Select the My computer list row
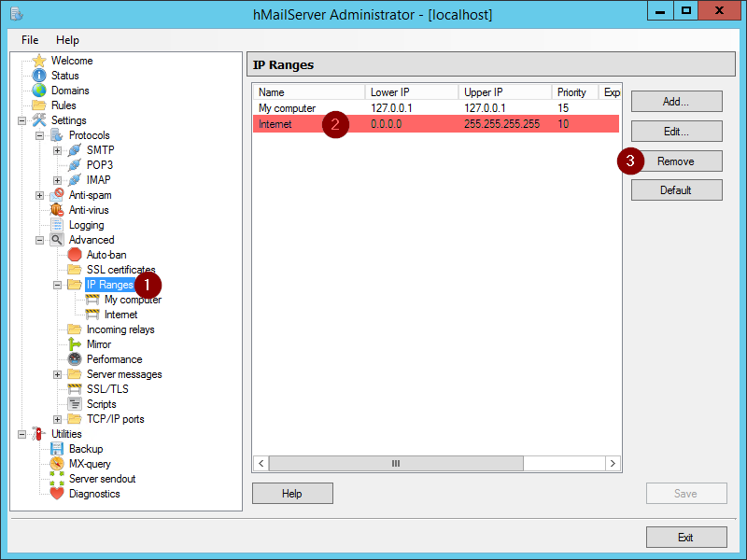This screenshot has height=560, width=747. 436,108
